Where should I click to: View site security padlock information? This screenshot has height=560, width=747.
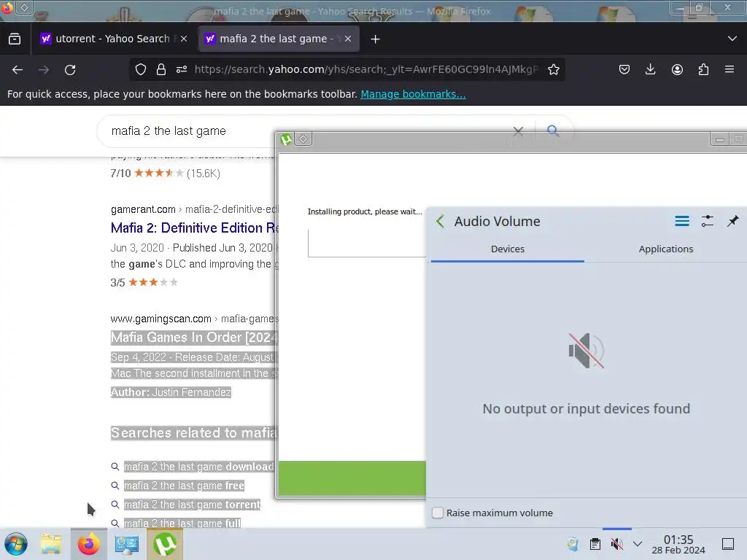(161, 69)
